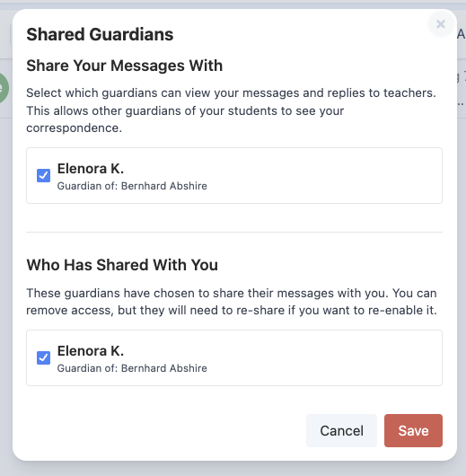Click the description about viewing messages and replies

pyautogui.click(x=231, y=110)
